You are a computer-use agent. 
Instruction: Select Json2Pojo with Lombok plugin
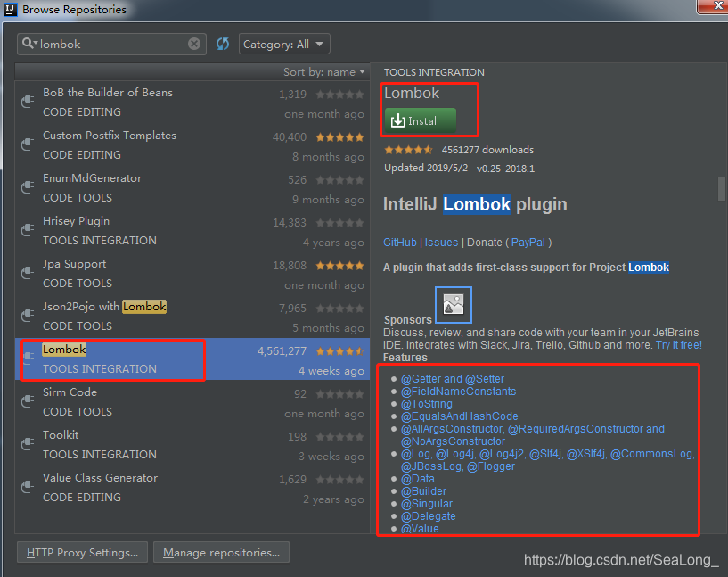pyautogui.click(x=192, y=316)
